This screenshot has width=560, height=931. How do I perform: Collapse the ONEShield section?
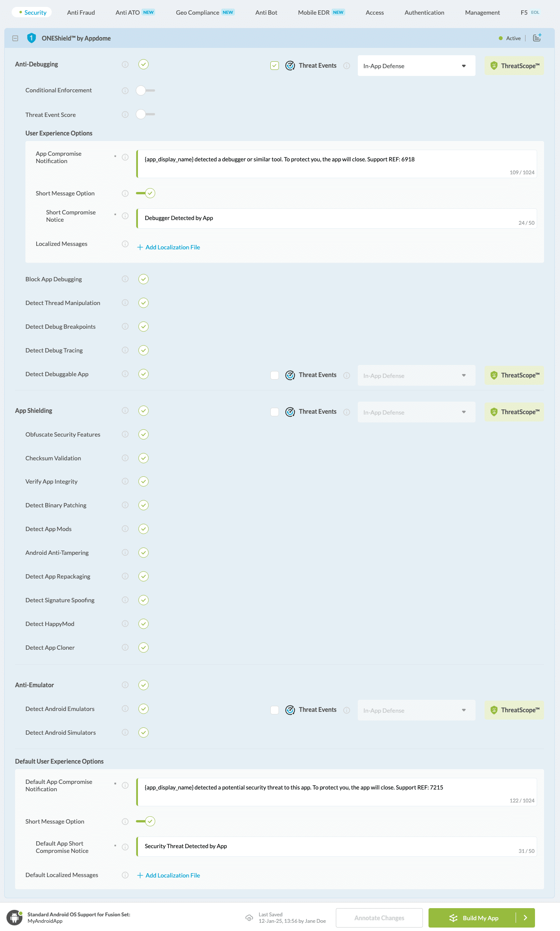tap(15, 38)
